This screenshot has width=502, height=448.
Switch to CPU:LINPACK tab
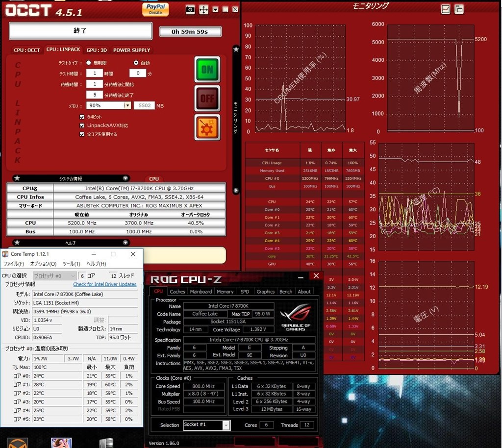[63, 50]
